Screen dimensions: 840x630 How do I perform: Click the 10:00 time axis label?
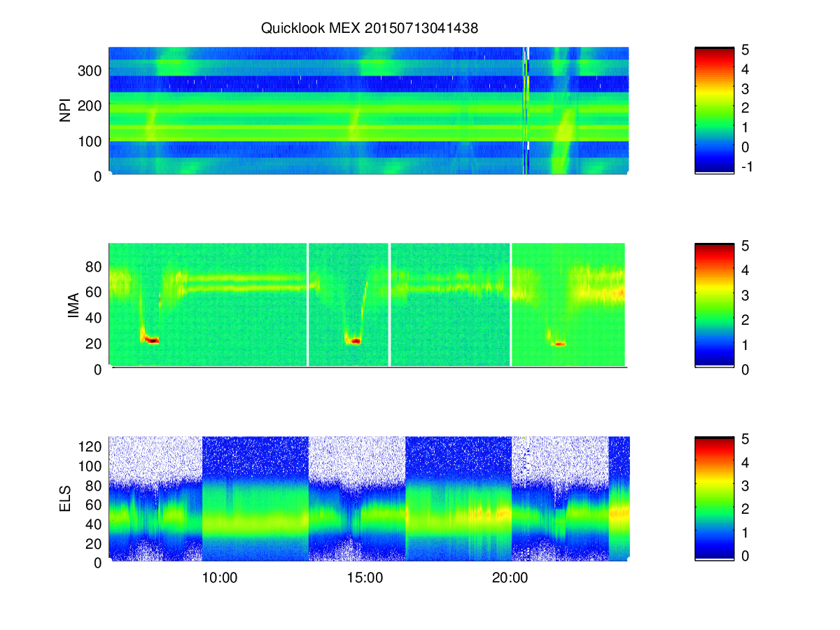coord(220,578)
